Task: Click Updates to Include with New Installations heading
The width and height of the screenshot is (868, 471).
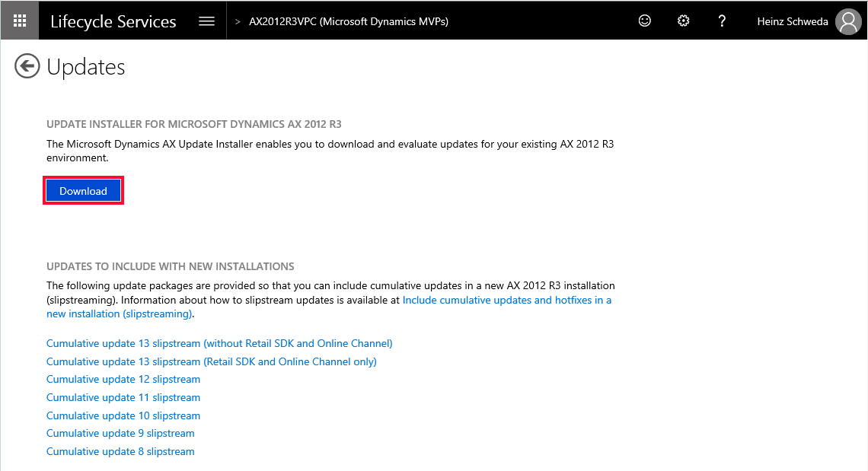Action: point(170,266)
